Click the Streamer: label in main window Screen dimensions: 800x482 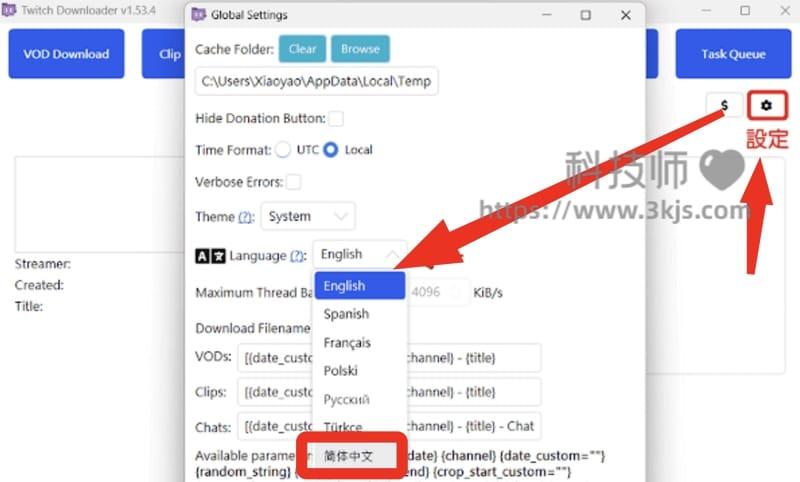pyautogui.click(x=43, y=264)
